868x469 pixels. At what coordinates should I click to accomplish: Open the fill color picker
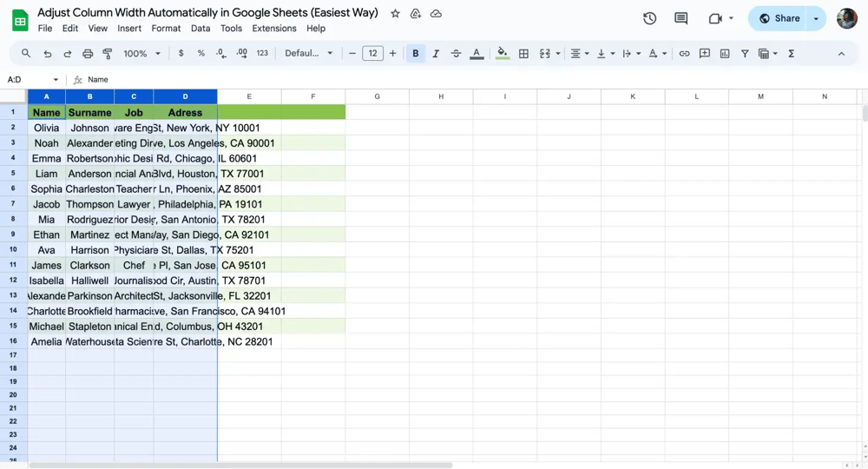(502, 54)
